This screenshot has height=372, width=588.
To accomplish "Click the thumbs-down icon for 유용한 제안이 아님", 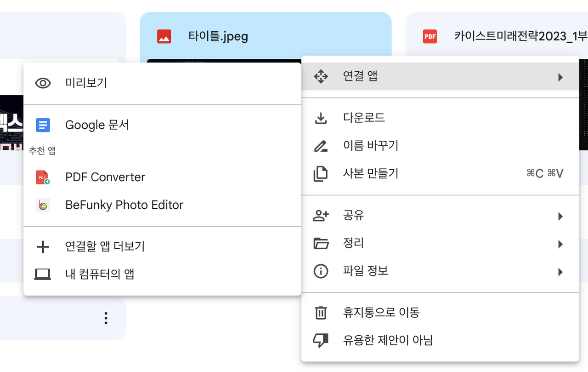I will [x=321, y=340].
